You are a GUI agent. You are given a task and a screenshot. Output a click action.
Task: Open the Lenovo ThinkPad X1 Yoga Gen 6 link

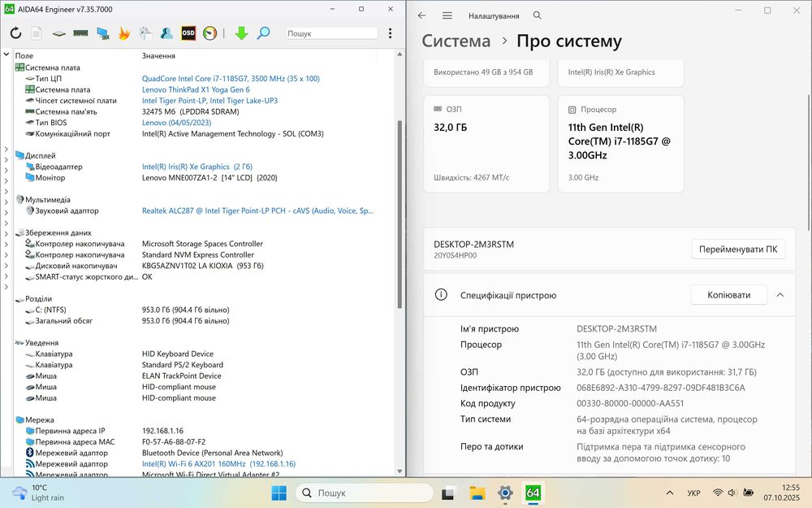coord(196,89)
